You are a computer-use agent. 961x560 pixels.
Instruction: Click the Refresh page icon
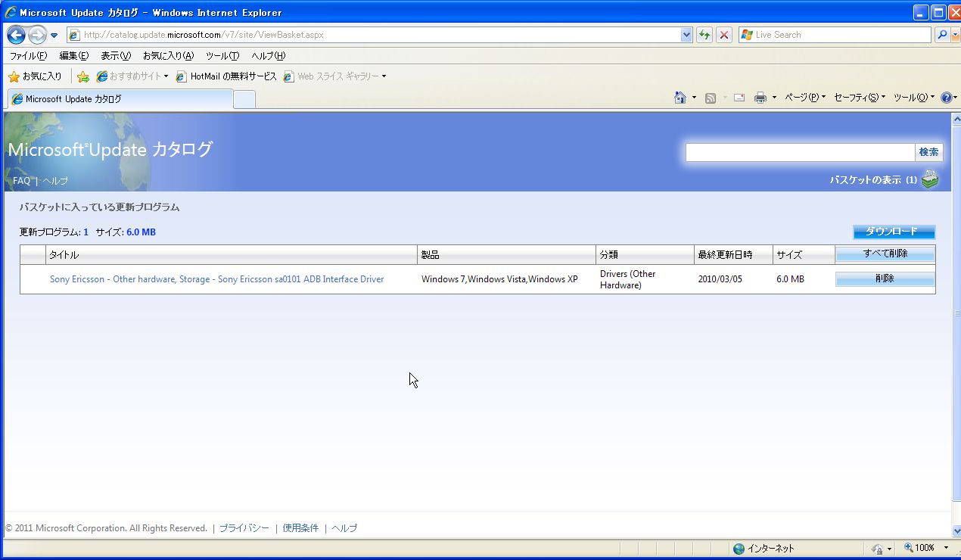[704, 35]
